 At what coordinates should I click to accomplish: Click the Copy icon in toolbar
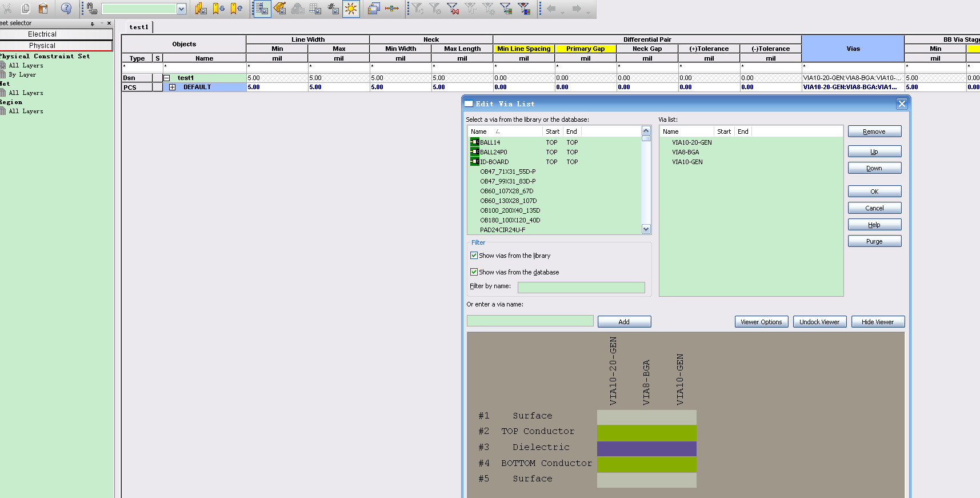(26, 9)
